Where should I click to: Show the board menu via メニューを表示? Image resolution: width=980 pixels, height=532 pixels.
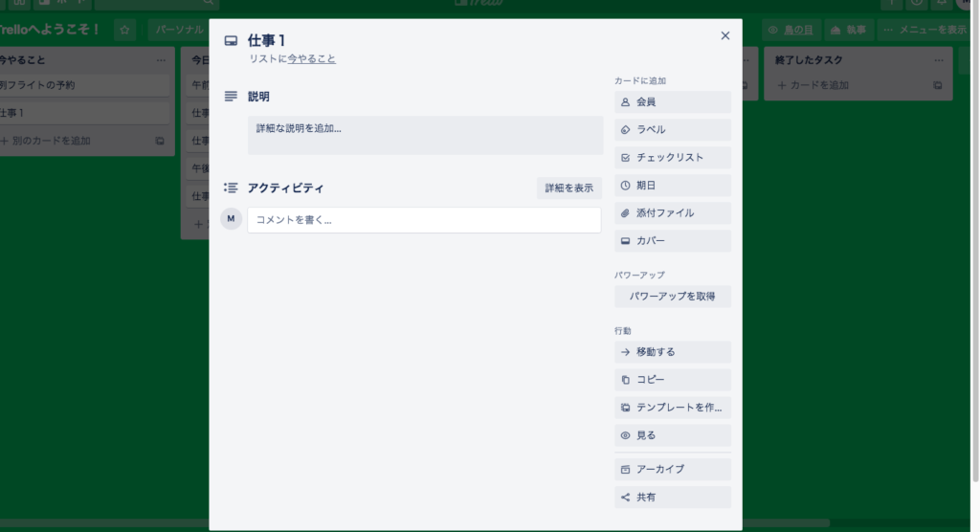pos(925,30)
